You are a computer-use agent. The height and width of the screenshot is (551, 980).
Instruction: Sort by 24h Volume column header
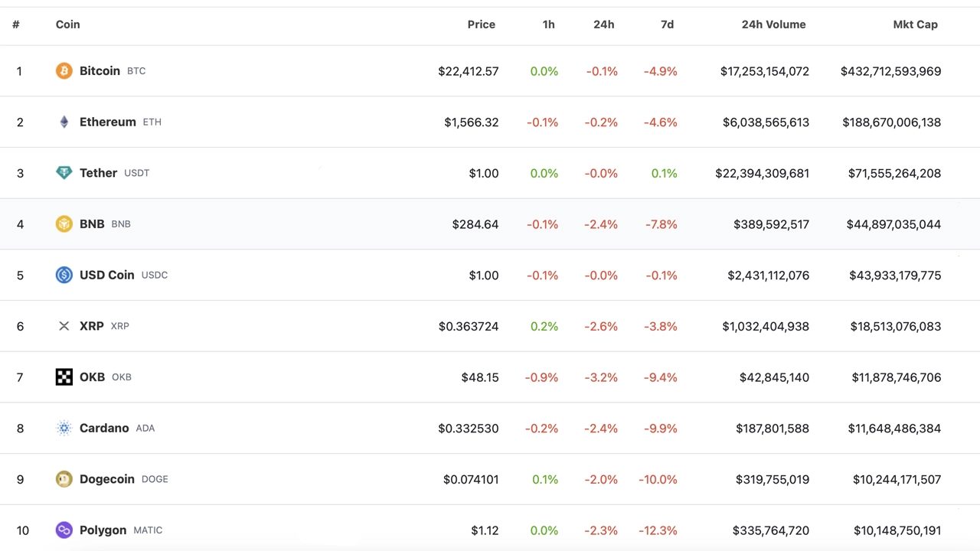[773, 24]
